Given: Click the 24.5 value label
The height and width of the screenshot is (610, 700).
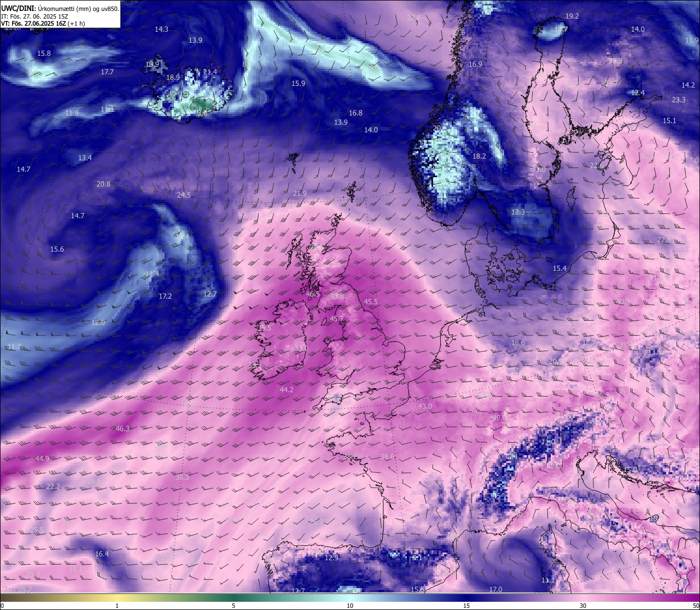Looking at the screenshot, I should point(184,195).
